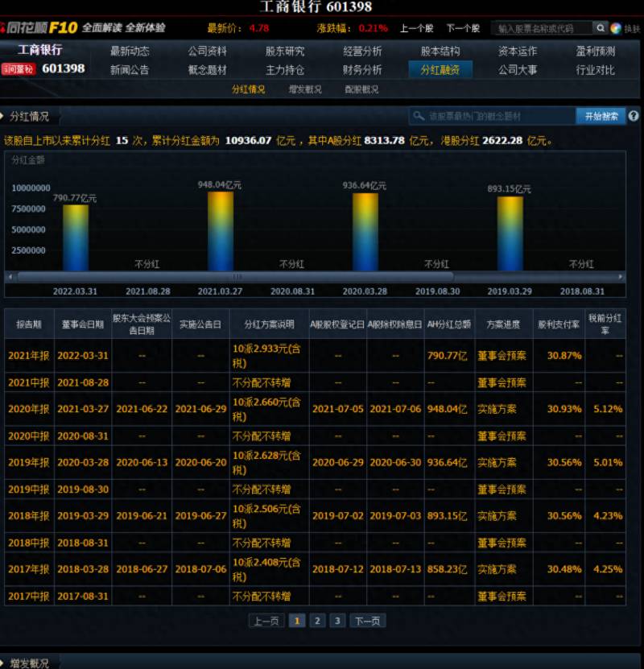Open the 主力持仓 tab
Viewport: 644px width, 669px height.
tap(285, 70)
